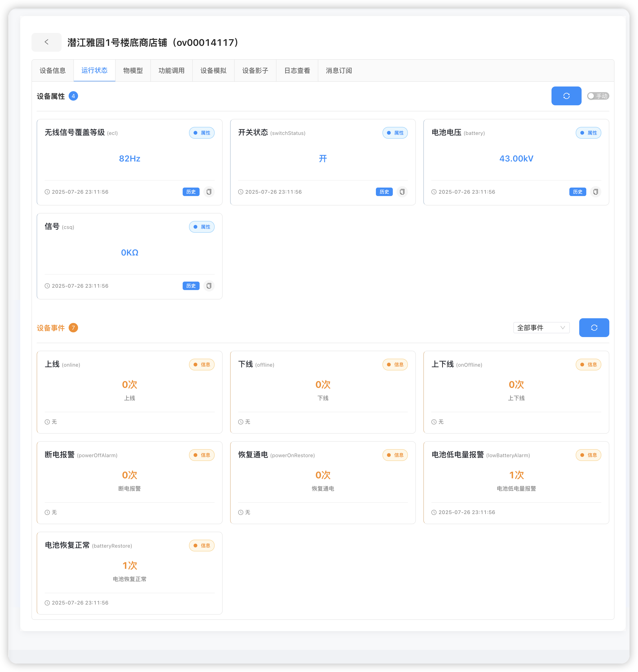638x672 pixels.
Task: Copy the 电池电压 property value
Action: pos(595,192)
